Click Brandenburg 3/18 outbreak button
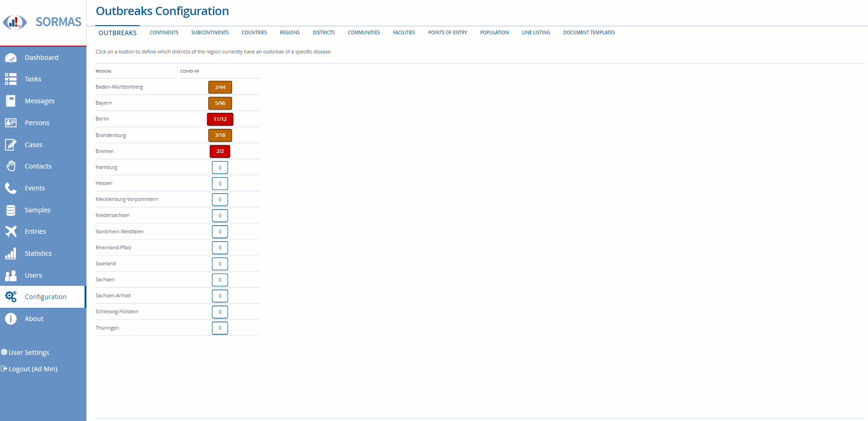 click(220, 135)
